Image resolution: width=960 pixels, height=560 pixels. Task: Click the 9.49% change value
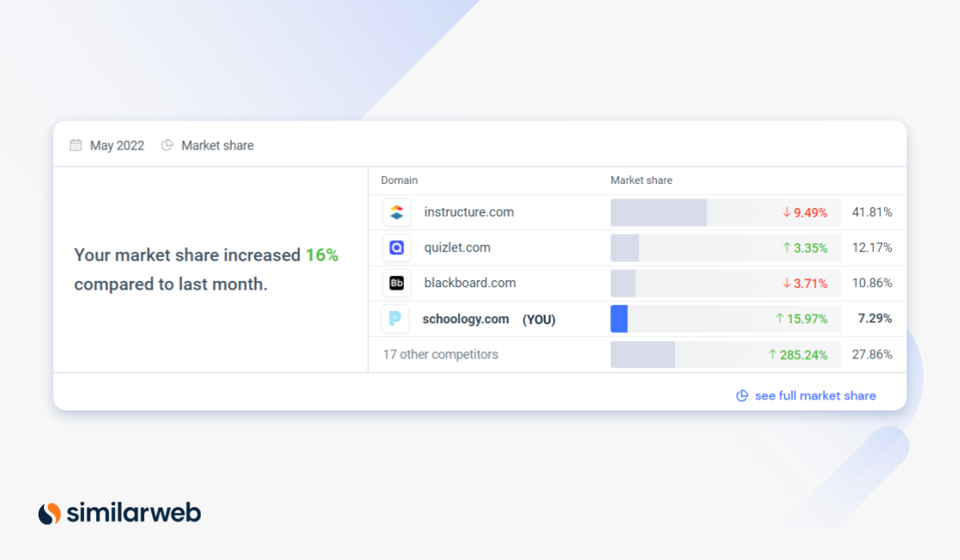(811, 213)
